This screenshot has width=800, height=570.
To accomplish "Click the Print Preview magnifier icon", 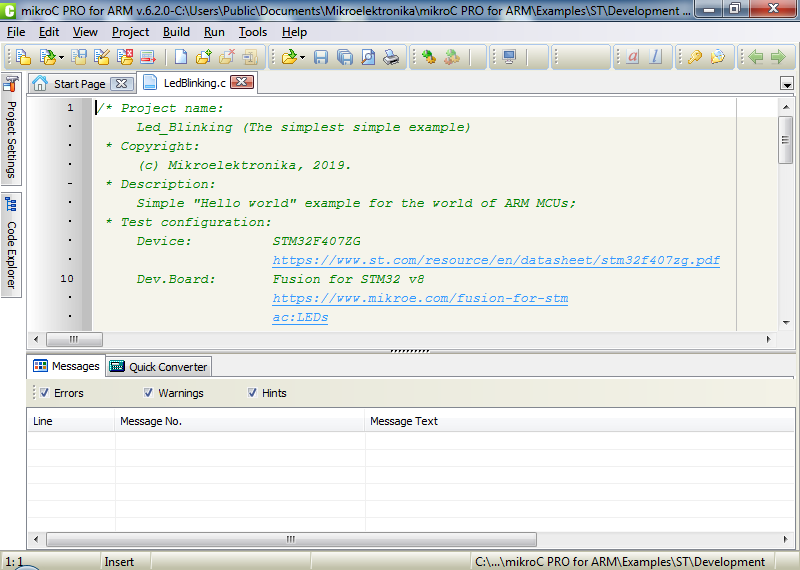I will tap(368, 57).
